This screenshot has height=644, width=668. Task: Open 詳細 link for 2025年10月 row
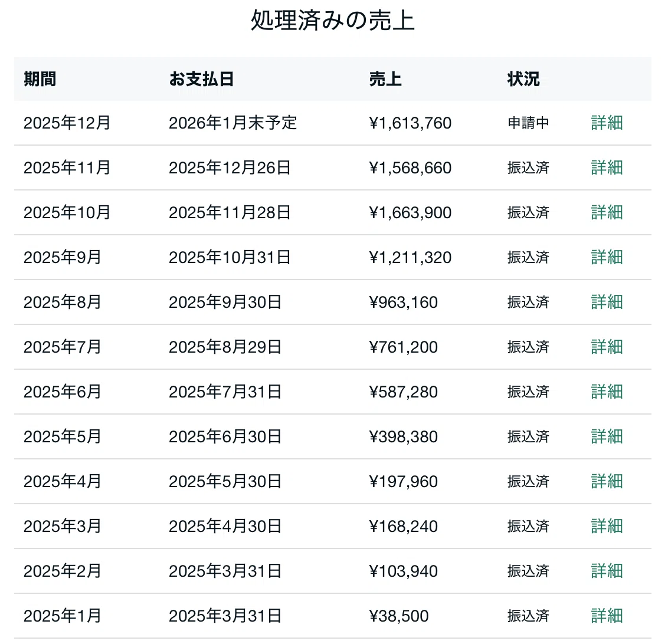[607, 212]
